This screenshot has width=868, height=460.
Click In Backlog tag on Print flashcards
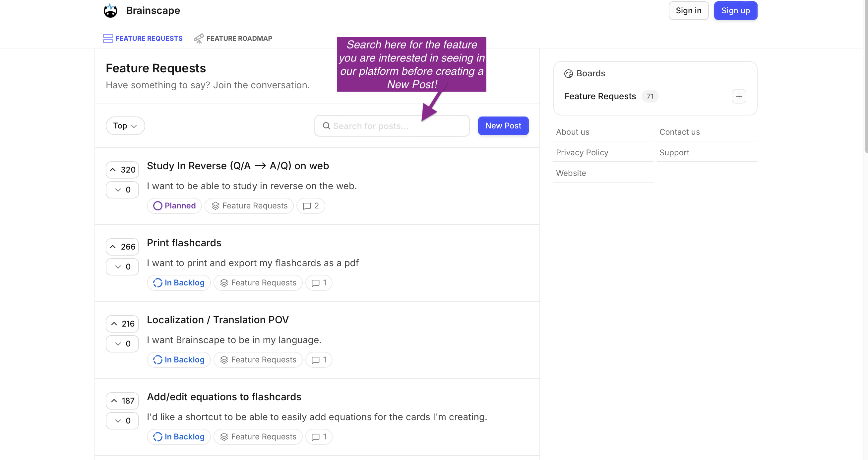[x=179, y=283]
